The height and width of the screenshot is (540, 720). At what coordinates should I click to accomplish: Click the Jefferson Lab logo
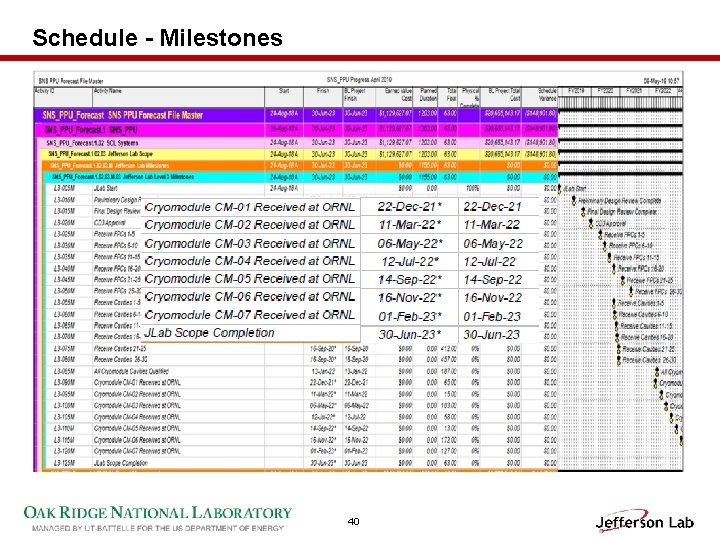tap(645, 521)
